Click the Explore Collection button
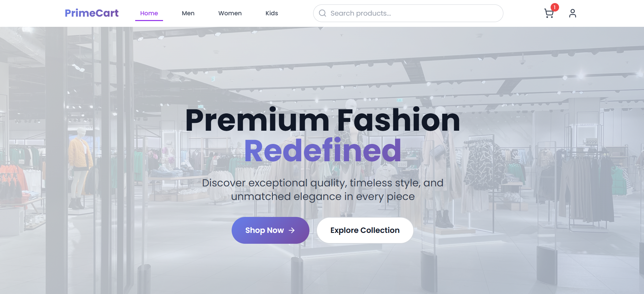 coord(365,230)
